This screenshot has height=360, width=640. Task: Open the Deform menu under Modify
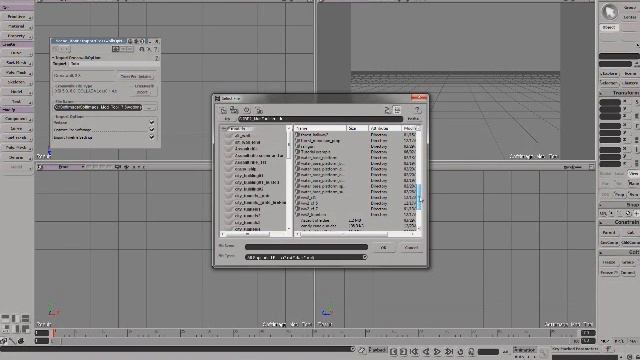tap(17, 157)
